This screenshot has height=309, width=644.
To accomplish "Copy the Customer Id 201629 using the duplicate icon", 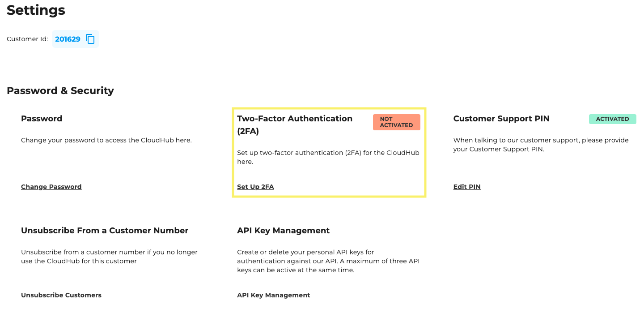I will 90,39.
